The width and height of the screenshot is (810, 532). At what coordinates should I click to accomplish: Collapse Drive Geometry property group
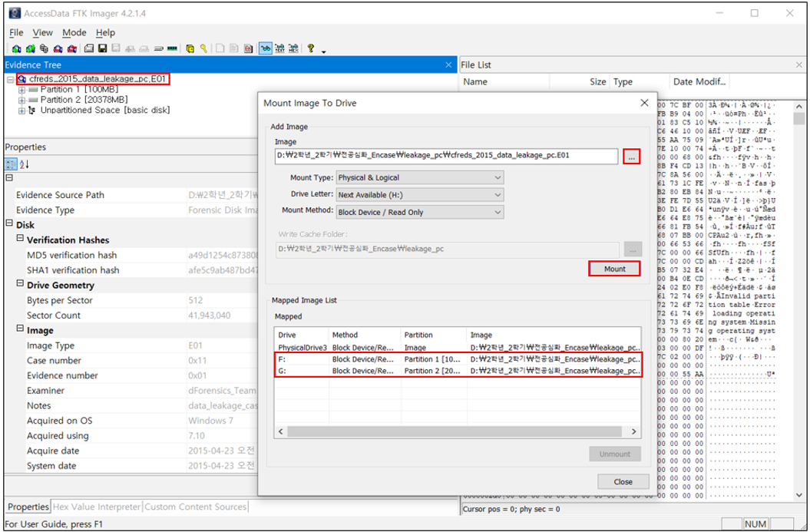pos(20,283)
